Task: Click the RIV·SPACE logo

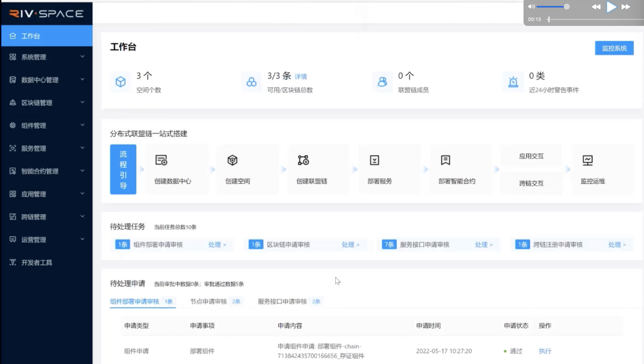Action: point(47,13)
